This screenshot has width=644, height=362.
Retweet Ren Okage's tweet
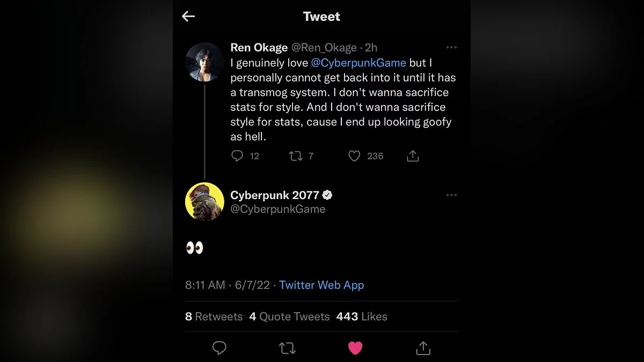296,156
